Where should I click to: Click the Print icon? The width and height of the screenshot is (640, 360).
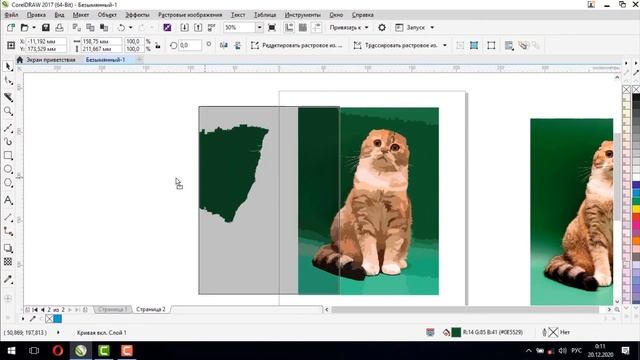pyautogui.click(x=59, y=27)
